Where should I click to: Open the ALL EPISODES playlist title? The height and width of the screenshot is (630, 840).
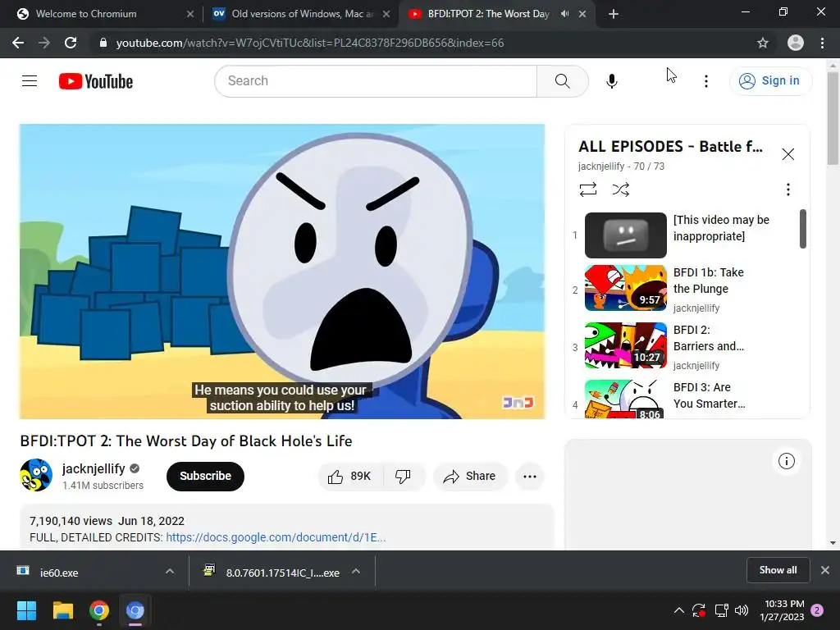(x=670, y=146)
